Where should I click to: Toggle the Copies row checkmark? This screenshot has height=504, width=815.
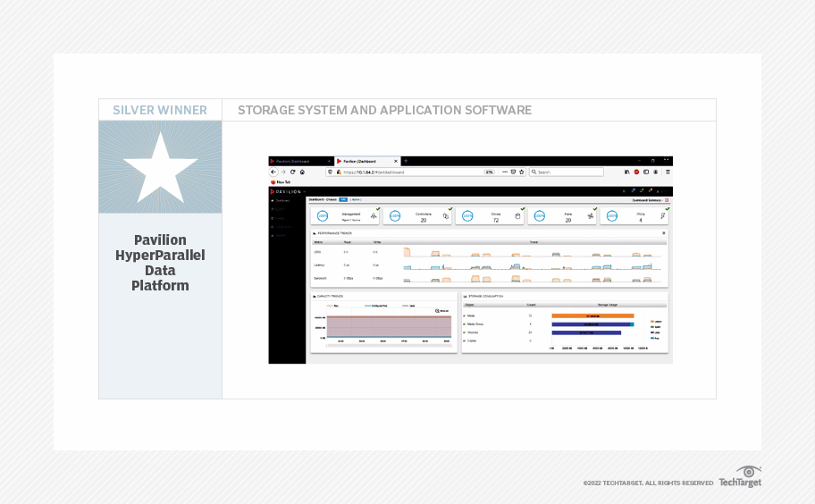click(464, 340)
